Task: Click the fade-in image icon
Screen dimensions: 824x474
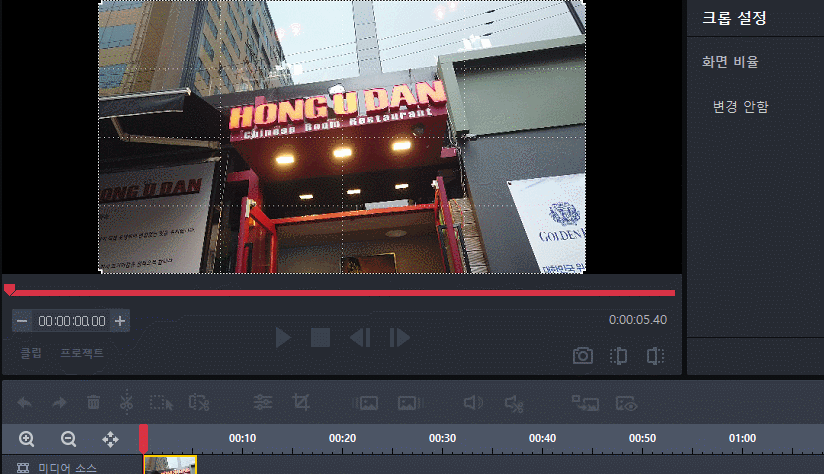Action: [x=366, y=403]
